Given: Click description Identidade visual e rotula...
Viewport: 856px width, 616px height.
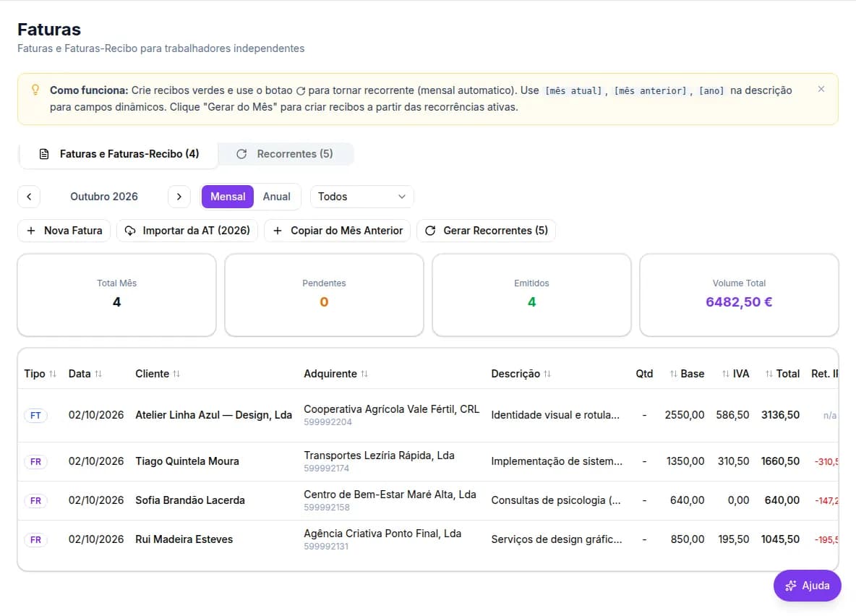Looking at the screenshot, I should (555, 415).
